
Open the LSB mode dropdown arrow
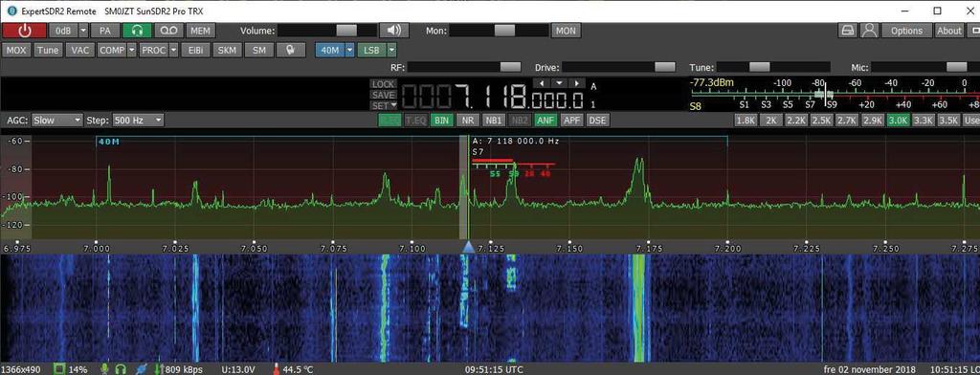click(391, 50)
